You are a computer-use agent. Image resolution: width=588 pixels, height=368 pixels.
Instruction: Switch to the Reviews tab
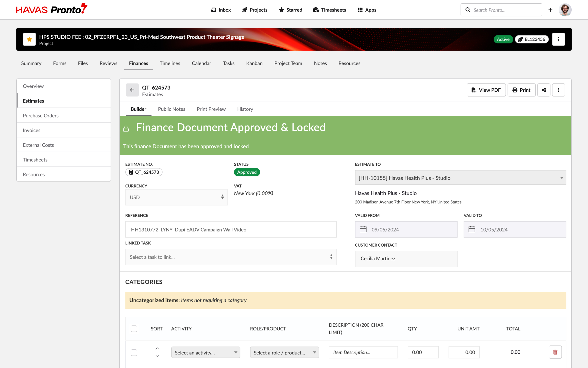[x=108, y=63]
